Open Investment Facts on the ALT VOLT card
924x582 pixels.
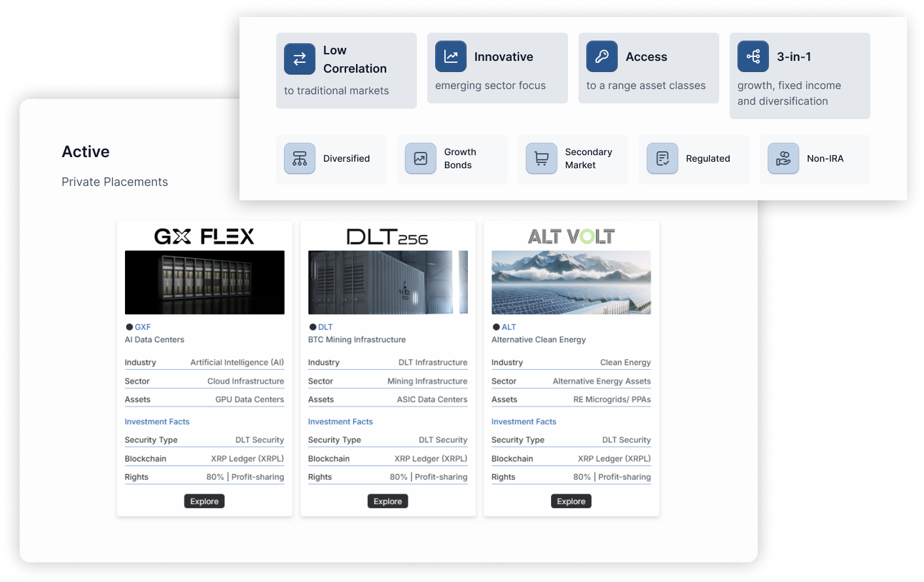click(524, 422)
